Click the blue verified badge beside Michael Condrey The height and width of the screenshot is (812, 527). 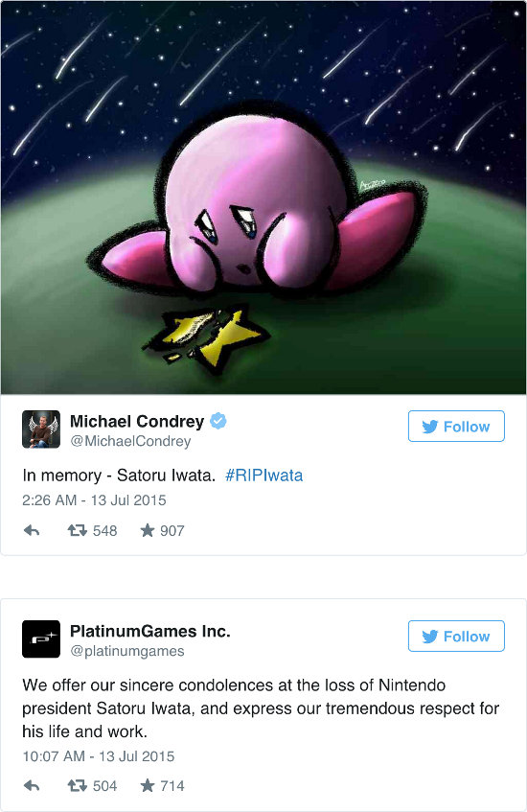click(218, 421)
